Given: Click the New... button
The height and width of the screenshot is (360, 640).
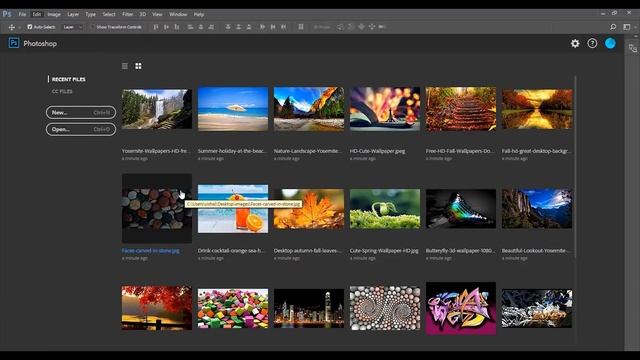Looking at the screenshot, I should (x=81, y=112).
